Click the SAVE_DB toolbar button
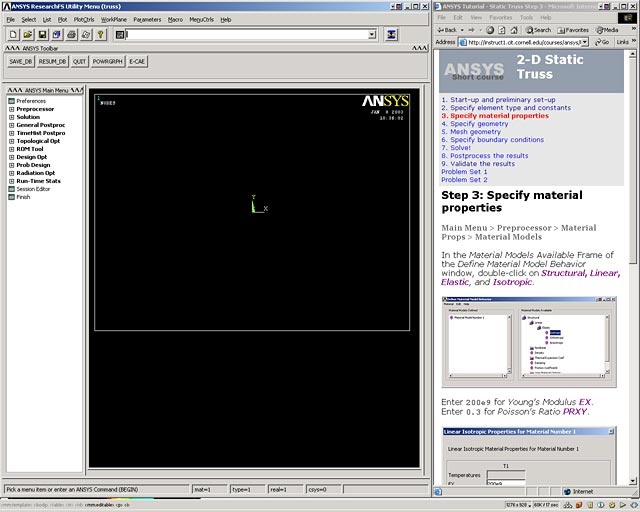Image resolution: width=640 pixels, height=512 pixels. click(21, 61)
